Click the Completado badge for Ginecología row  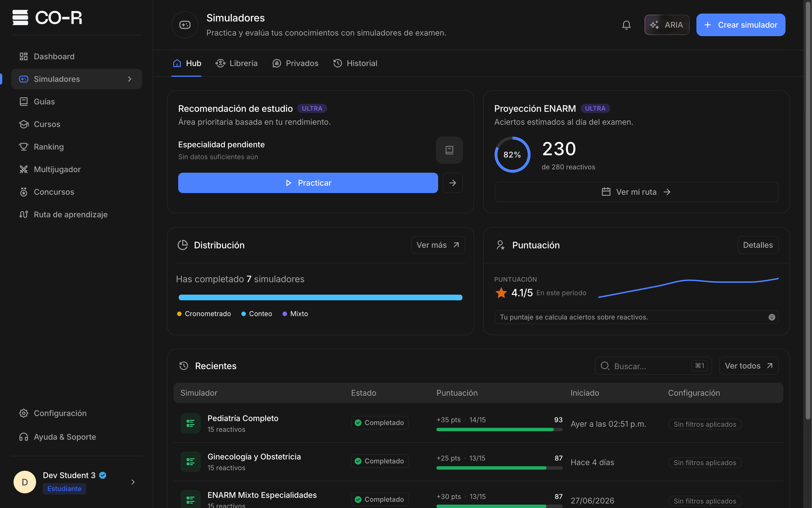(380, 461)
